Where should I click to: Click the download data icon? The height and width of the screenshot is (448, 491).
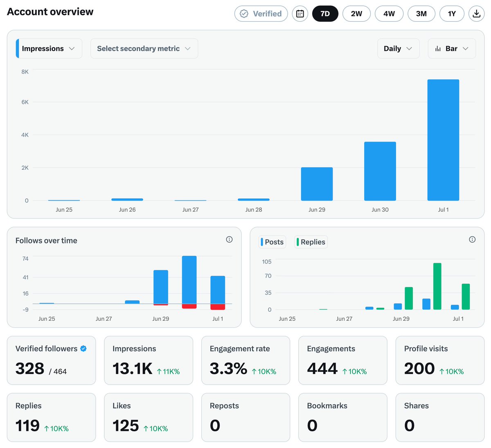coord(476,14)
